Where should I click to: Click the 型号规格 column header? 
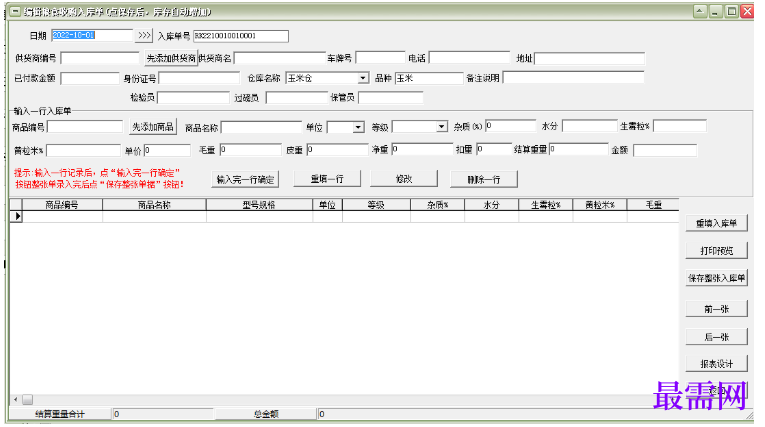tap(259, 205)
